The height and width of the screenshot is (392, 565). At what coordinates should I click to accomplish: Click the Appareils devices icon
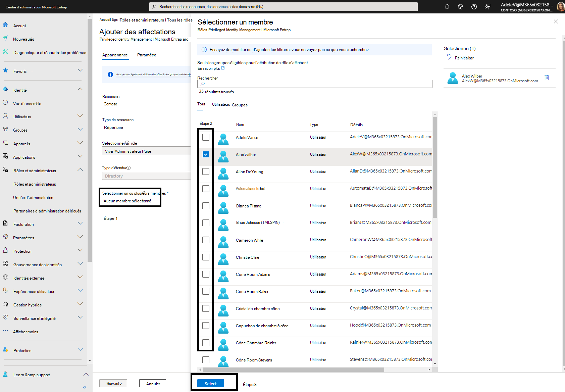pos(5,143)
